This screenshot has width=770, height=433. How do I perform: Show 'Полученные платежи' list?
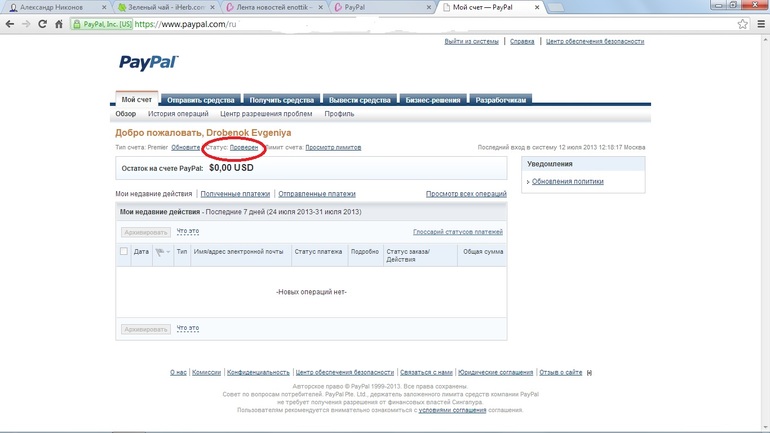[235, 194]
